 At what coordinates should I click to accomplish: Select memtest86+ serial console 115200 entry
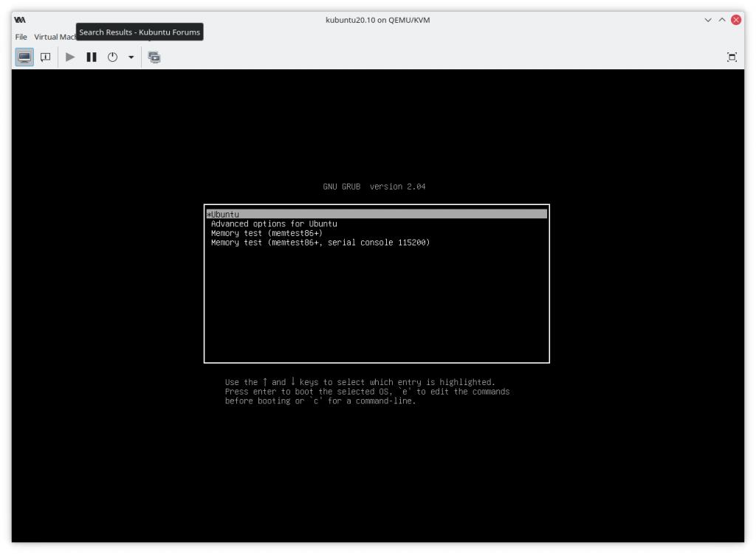click(x=320, y=242)
